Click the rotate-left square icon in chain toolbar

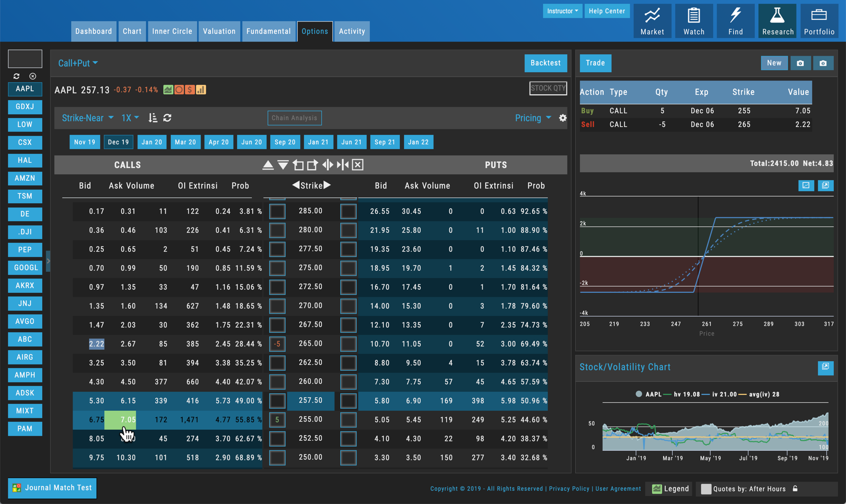(x=298, y=165)
